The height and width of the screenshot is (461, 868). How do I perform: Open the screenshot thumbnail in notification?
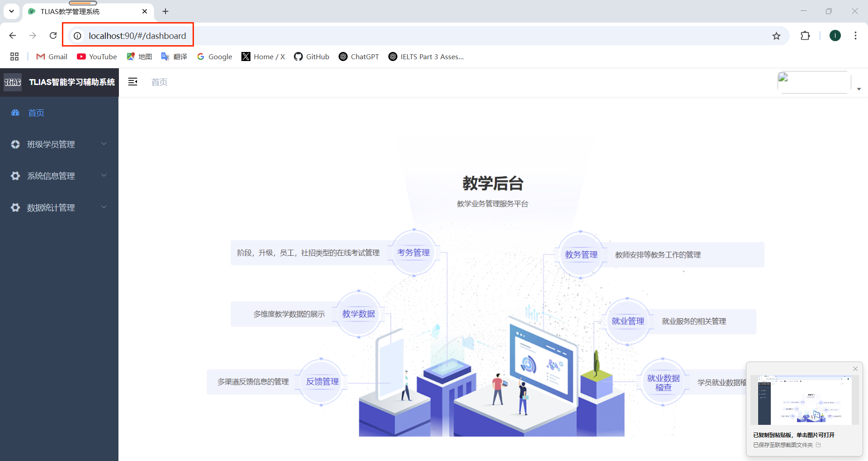click(805, 400)
